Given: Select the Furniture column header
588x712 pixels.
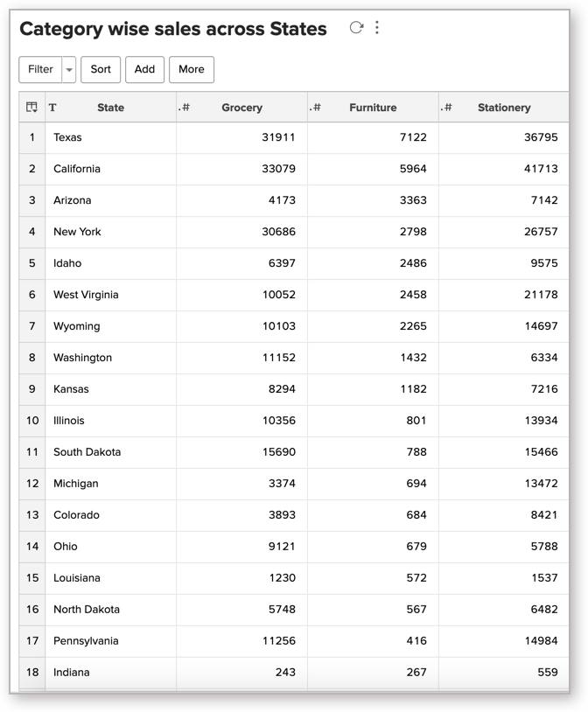Looking at the screenshot, I should (373, 108).
